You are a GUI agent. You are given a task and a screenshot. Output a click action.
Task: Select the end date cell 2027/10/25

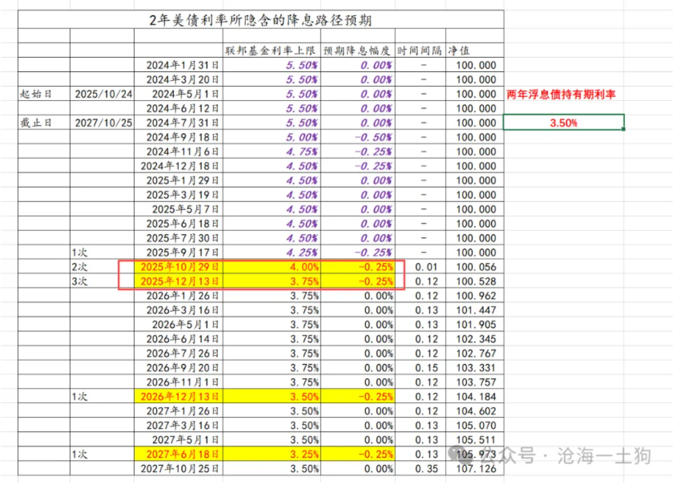102,123
